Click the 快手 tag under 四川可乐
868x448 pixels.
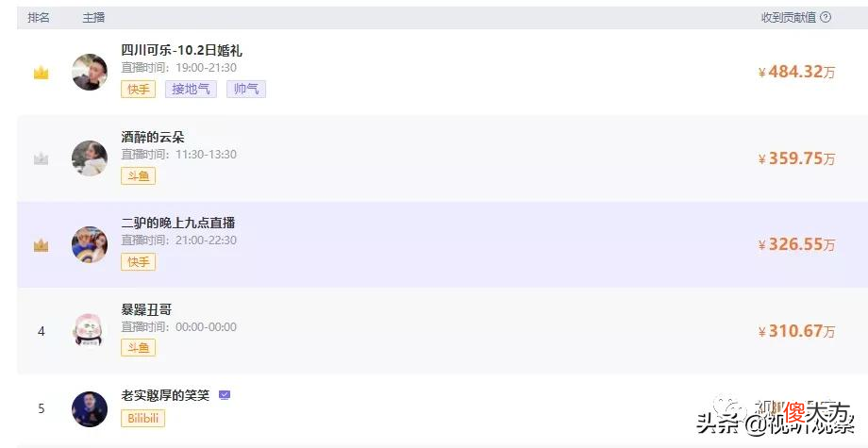139,89
